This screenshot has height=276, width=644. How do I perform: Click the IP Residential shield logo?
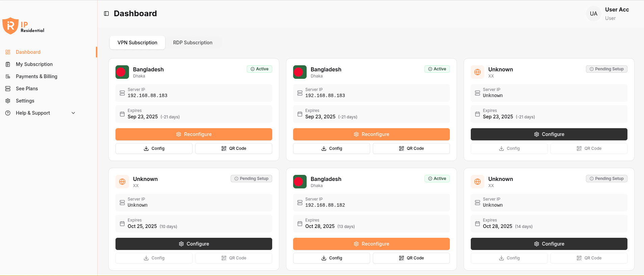click(x=10, y=26)
